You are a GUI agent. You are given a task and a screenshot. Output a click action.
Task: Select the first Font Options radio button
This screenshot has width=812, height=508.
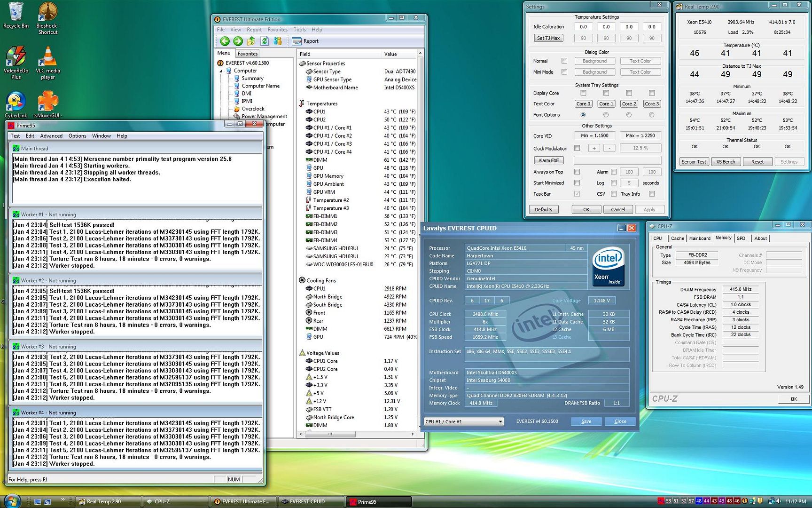(583, 115)
